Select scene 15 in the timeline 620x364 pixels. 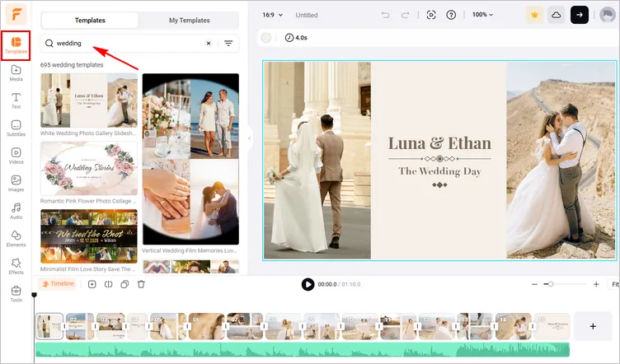552,326
